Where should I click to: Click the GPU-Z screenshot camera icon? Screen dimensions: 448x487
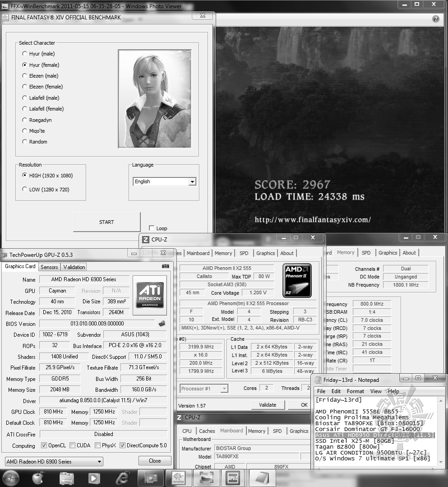tap(166, 266)
